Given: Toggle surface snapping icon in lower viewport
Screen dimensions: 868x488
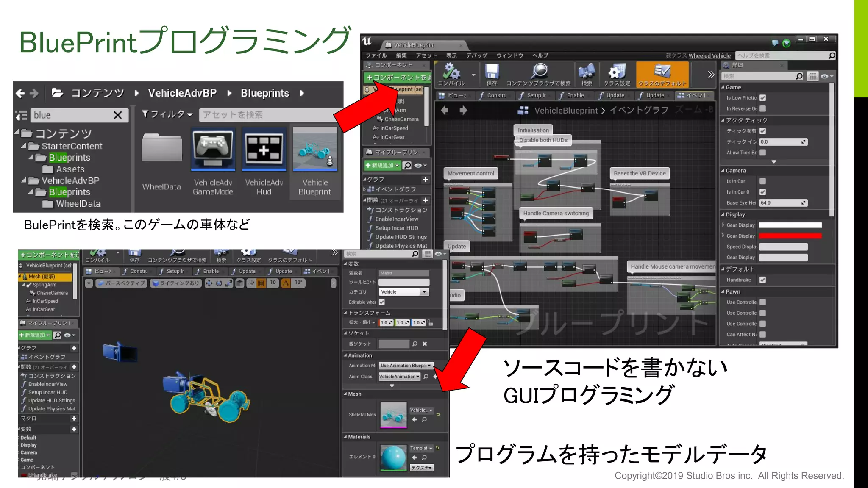Looking at the screenshot, I should (251, 283).
